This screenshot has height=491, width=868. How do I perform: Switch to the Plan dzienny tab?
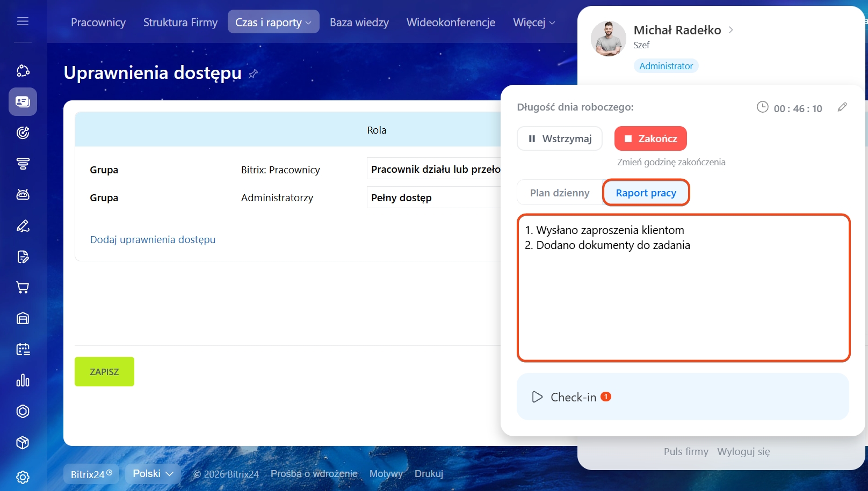click(559, 193)
